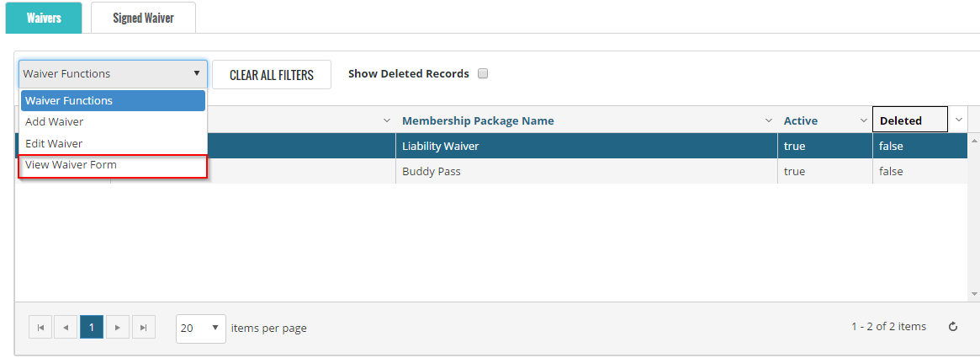Open Membership Package Name column menu
Screen dimensions: 980x358
tap(768, 121)
